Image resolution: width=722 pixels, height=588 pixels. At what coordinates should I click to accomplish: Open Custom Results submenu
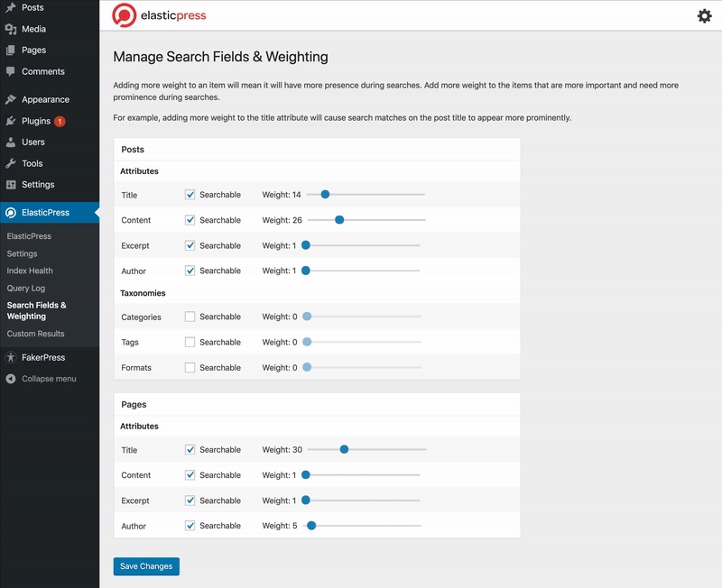(35, 334)
